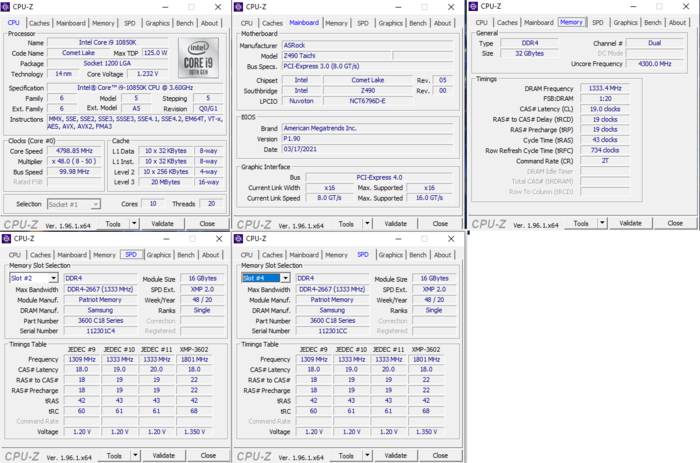
Task: Click the Level 3 cache value 20 MBytes
Action: coord(165,182)
